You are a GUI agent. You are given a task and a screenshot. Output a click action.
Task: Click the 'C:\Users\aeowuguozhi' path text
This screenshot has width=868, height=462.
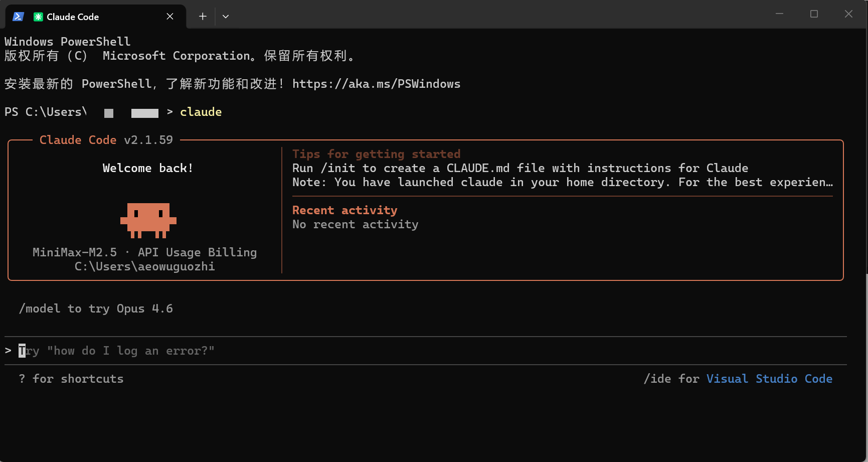coord(144,266)
